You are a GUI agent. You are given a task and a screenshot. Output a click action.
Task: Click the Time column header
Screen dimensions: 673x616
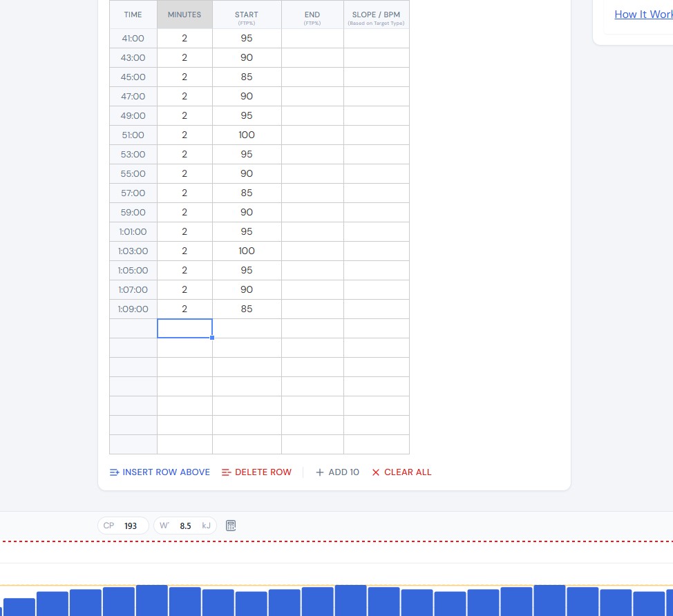point(133,15)
